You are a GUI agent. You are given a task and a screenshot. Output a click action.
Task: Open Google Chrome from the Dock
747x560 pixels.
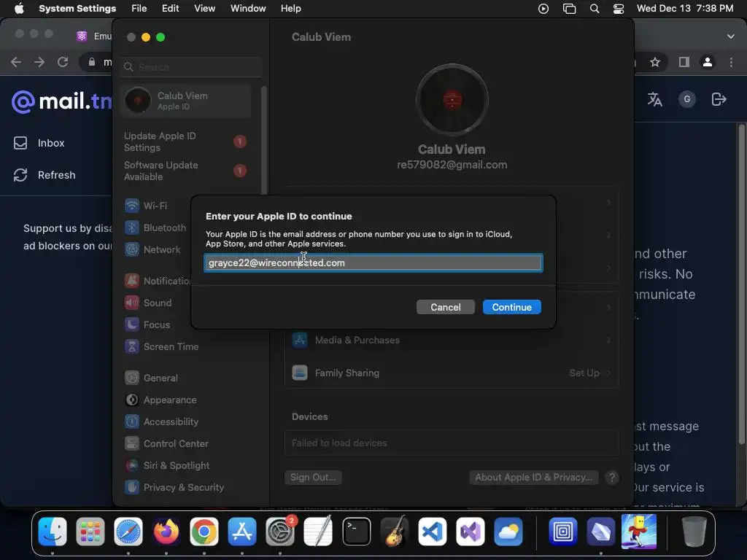(204, 531)
